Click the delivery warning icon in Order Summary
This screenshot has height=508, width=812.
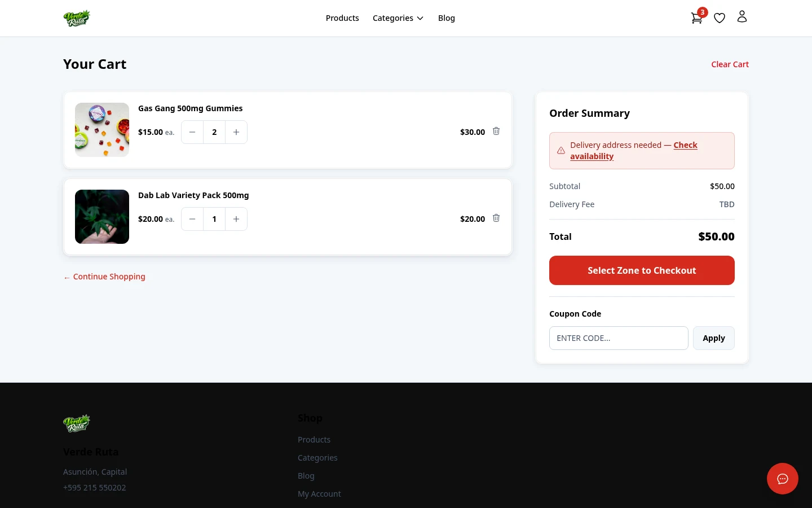pyautogui.click(x=561, y=150)
